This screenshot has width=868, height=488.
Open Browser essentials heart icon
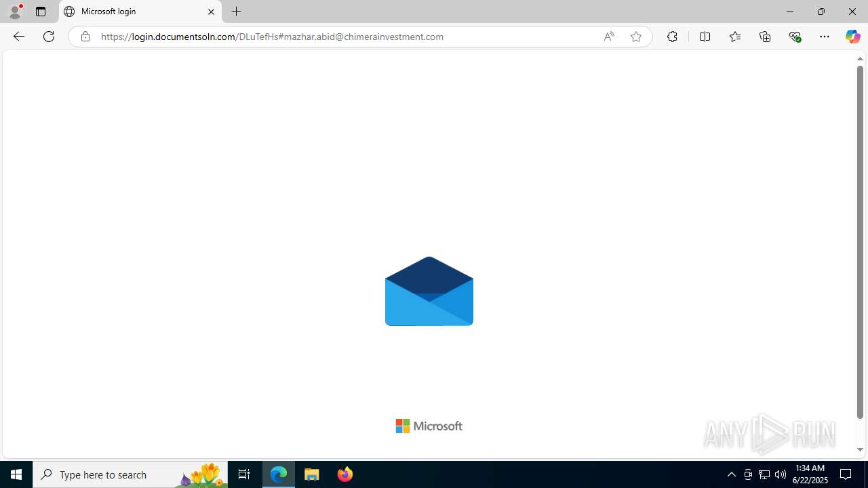point(795,37)
